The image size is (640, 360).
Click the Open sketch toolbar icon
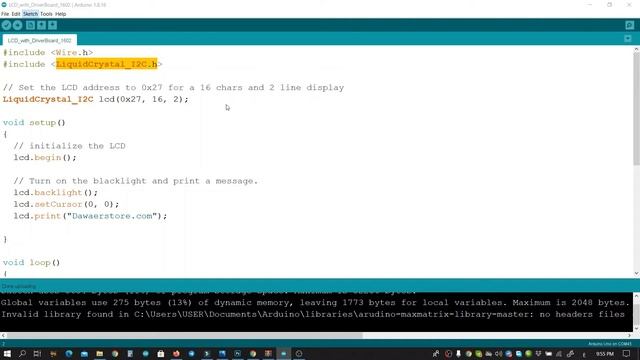[x=41, y=25]
